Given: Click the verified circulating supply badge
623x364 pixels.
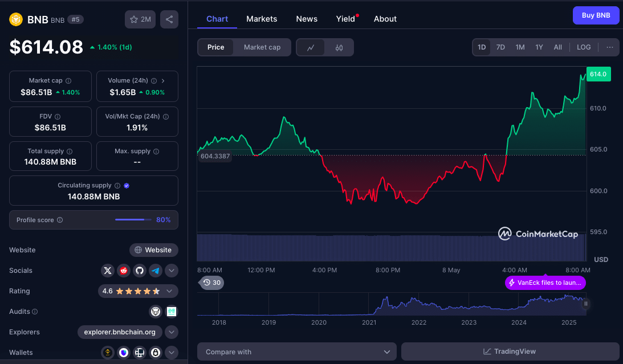Looking at the screenshot, I should (x=127, y=185).
